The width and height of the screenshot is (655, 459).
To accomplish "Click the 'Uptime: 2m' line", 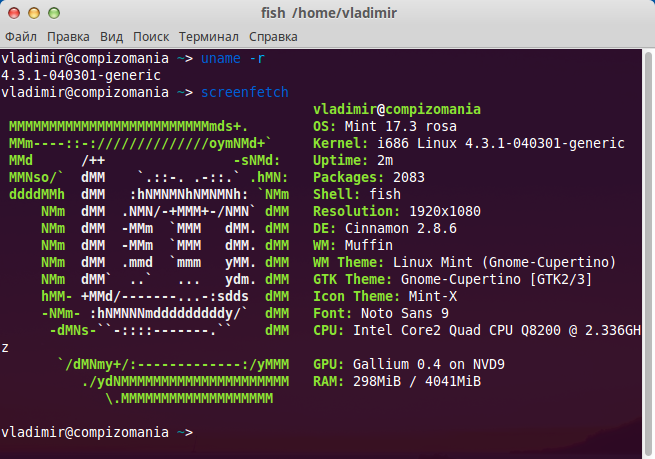I will click(353, 160).
